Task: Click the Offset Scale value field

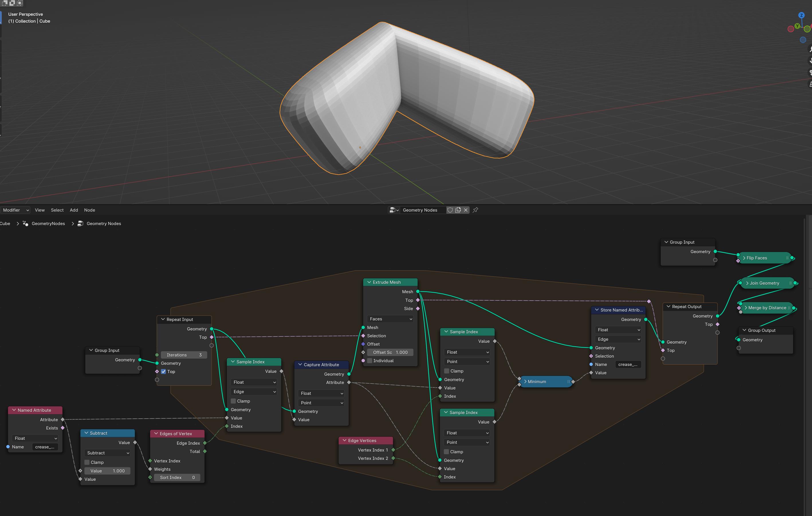Action: 390,352
